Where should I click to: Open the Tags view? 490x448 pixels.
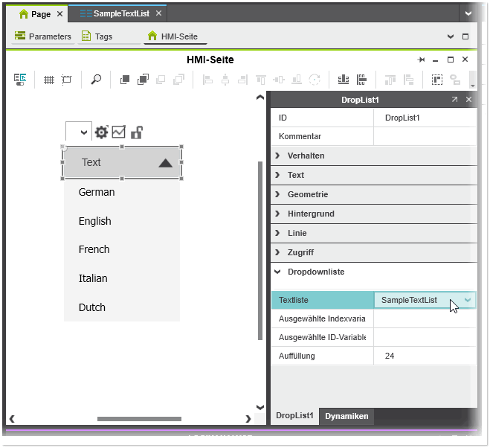coord(103,36)
